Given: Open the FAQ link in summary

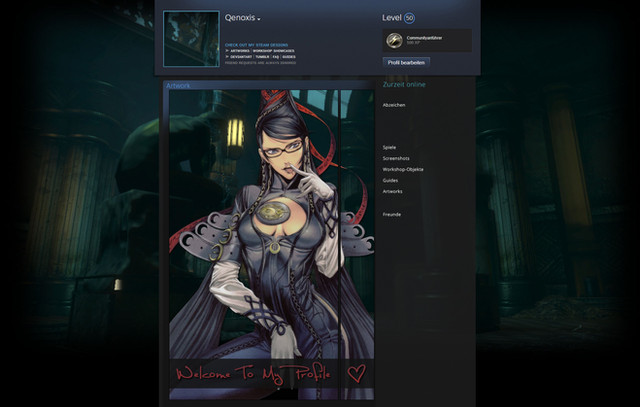Looking at the screenshot, I should click(x=276, y=57).
